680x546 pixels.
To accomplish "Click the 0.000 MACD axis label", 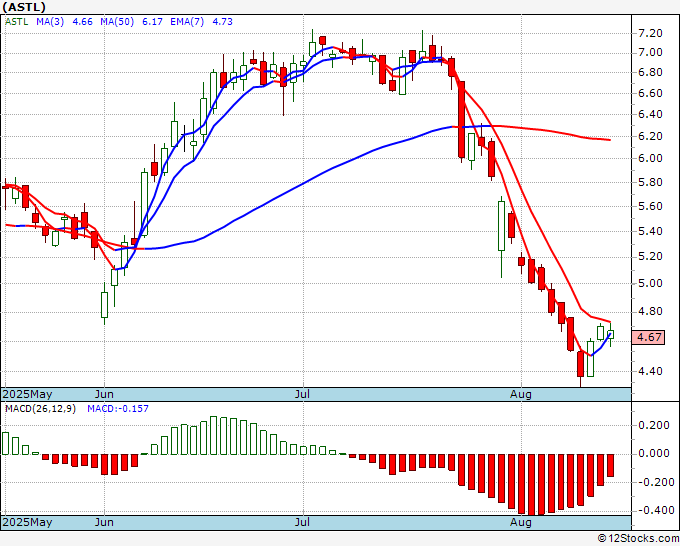I will pyautogui.click(x=654, y=454).
